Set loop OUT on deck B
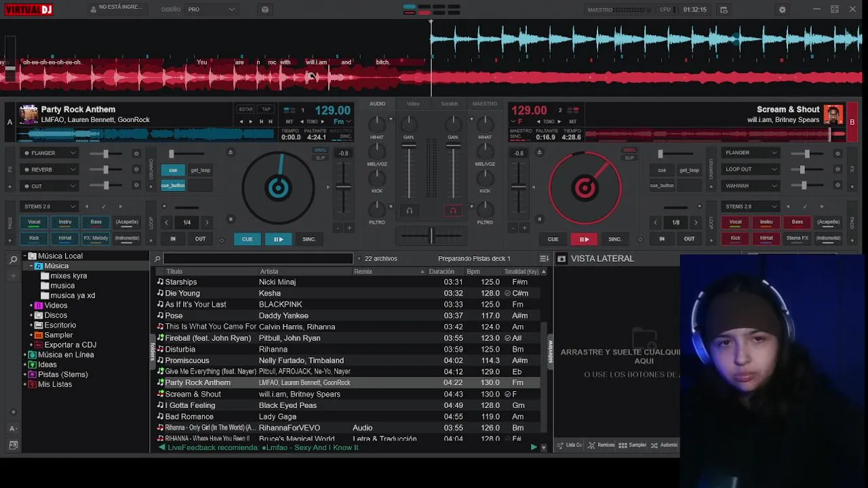 point(689,239)
